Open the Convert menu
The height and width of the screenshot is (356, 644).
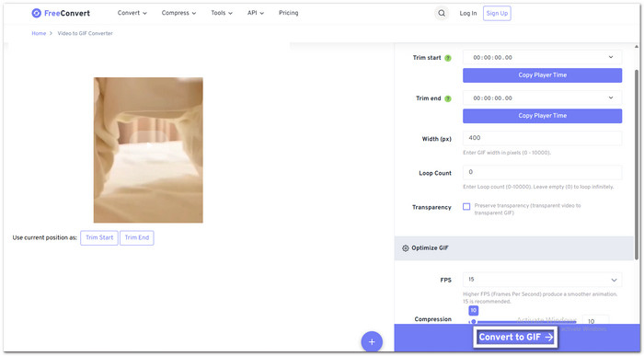[x=132, y=13]
